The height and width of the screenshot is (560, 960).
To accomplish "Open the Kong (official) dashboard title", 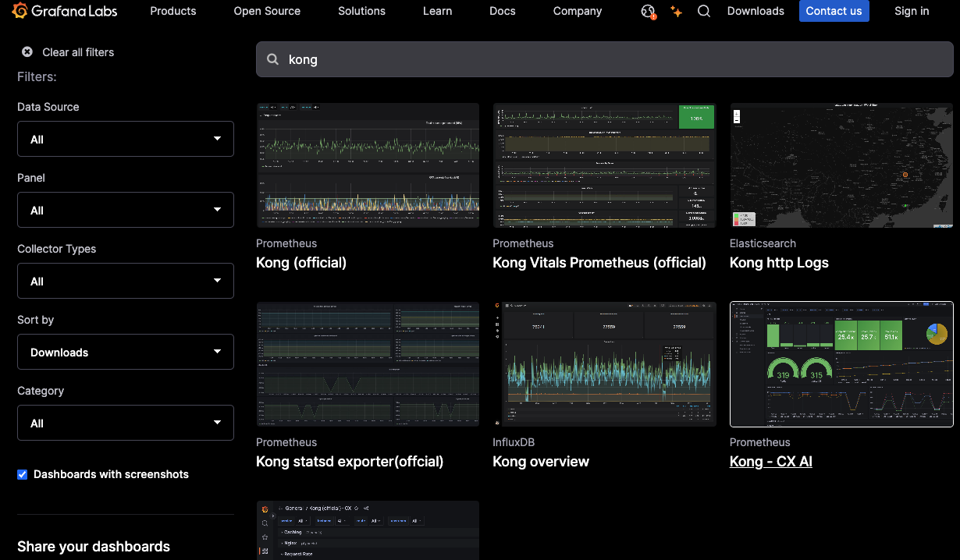I will point(301,263).
